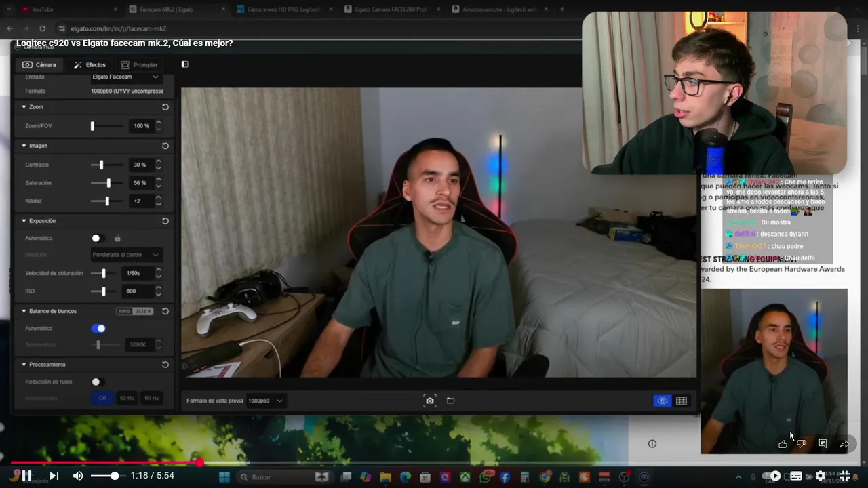Adjust the Zoom/FOV slider
This screenshot has width=868, height=488.
coord(107,126)
